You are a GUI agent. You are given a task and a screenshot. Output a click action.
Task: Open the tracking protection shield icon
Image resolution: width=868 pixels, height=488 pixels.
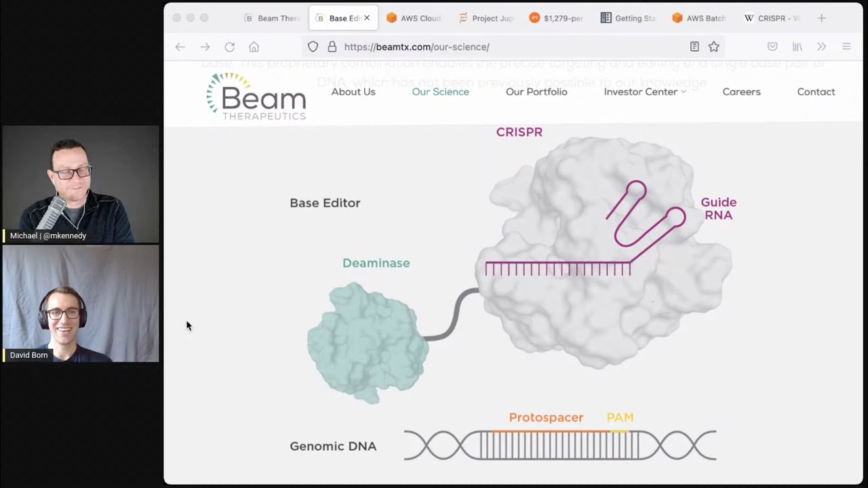(313, 47)
